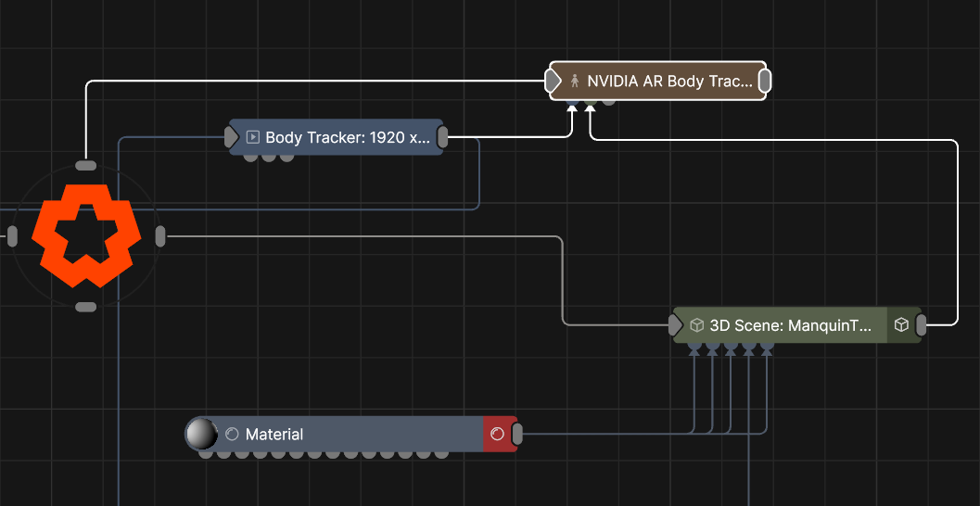Click the cube icon box at the right end of 3D Scene node

coord(900,325)
